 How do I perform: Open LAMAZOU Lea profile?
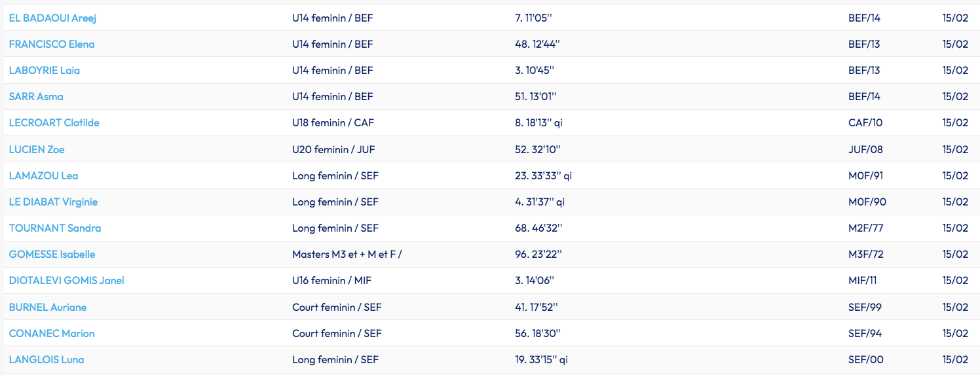[44, 175]
